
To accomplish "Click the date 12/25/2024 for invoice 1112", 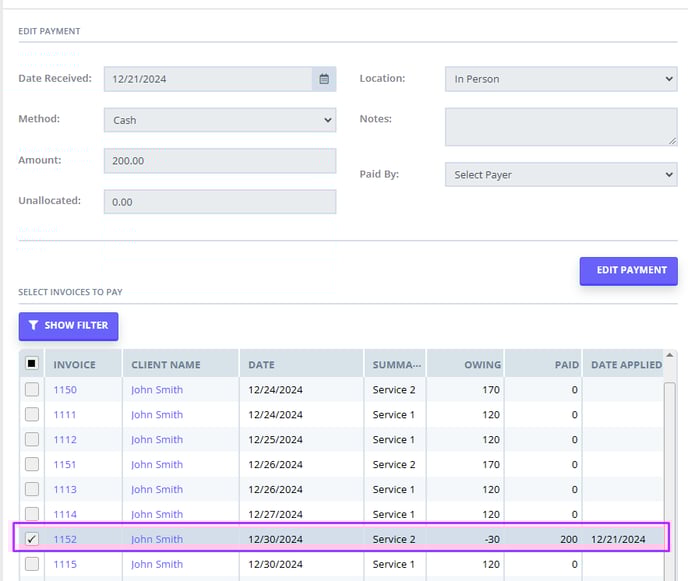I will tap(275, 440).
